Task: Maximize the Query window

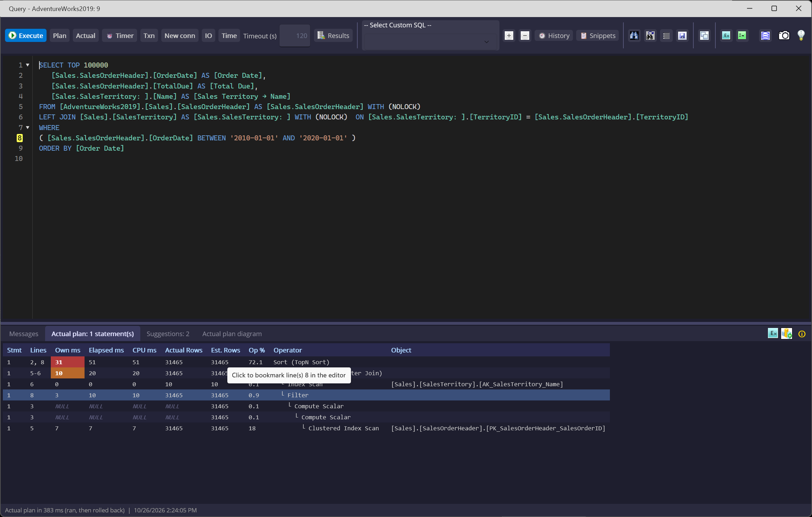Action: point(774,9)
